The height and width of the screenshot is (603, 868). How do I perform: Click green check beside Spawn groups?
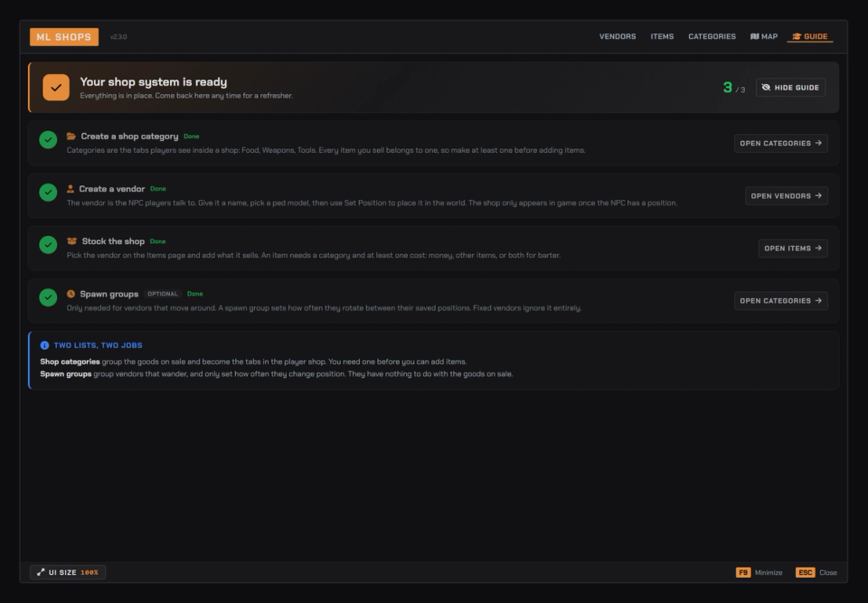48,297
